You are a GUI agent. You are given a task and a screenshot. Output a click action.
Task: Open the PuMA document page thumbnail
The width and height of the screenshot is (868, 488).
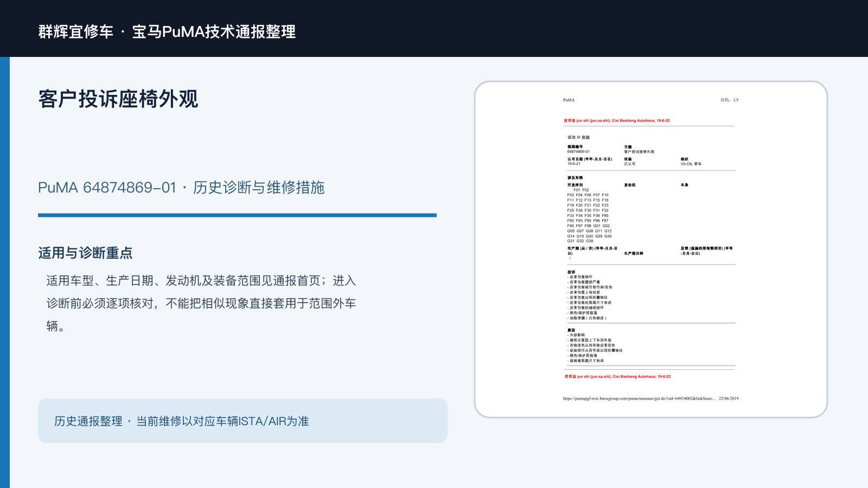tap(651, 249)
